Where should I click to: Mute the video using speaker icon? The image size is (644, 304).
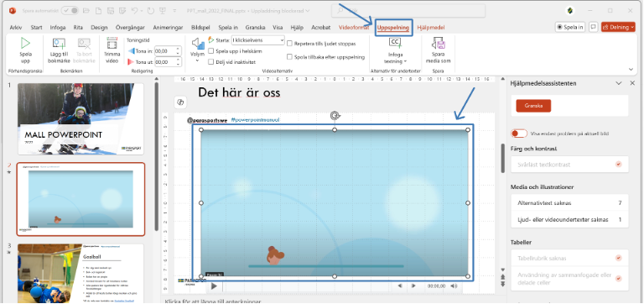coord(454,286)
